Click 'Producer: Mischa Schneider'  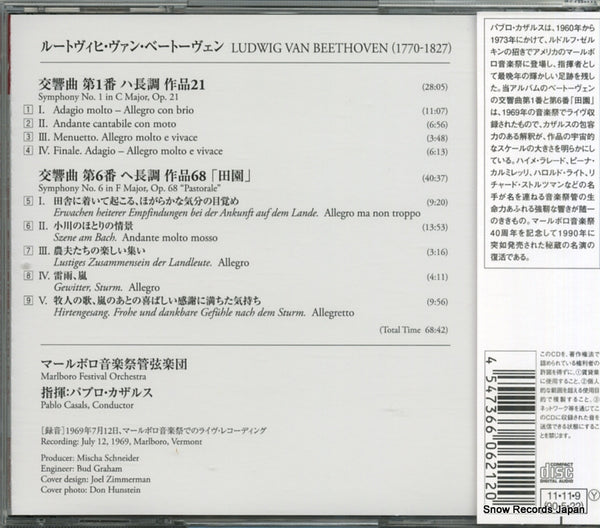tap(90, 458)
